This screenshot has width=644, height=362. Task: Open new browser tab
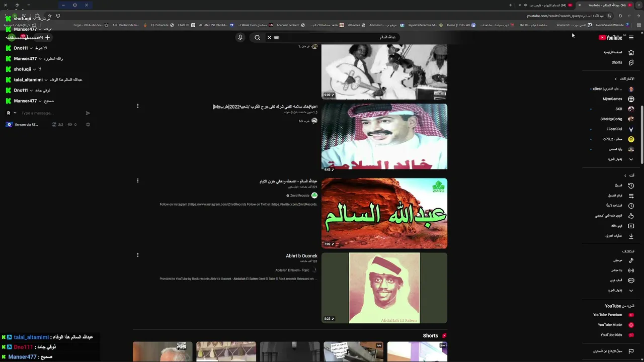point(510,5)
